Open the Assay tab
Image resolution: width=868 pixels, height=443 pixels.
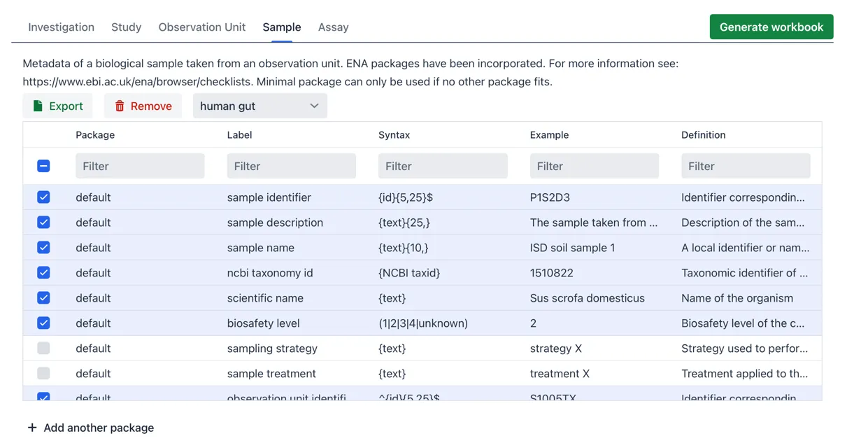333,27
